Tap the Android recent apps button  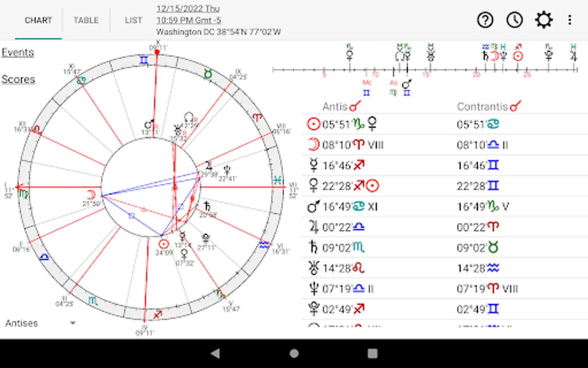[x=372, y=353]
